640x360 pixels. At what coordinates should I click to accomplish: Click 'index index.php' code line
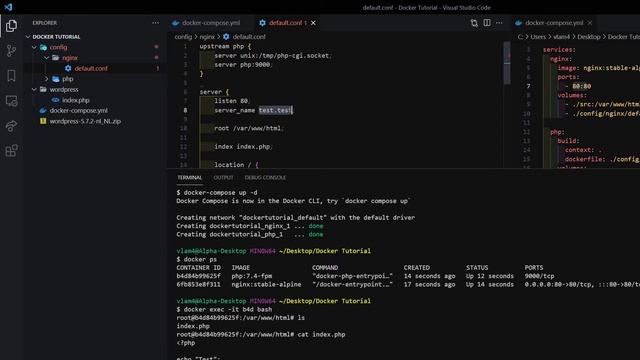[243, 147]
